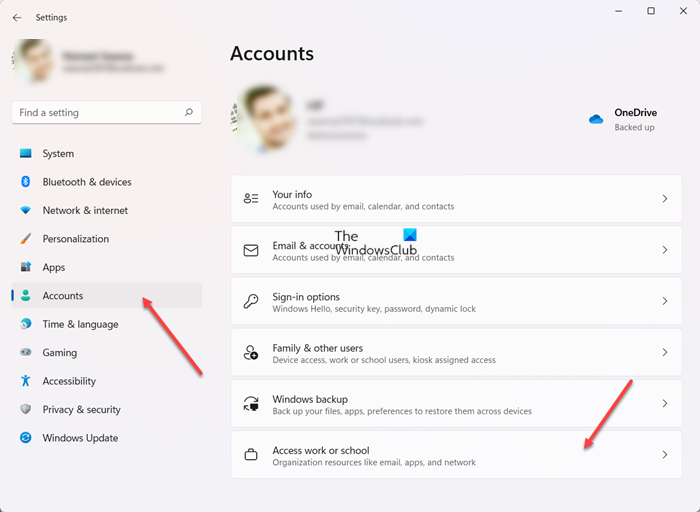Open Bluetooth & devices category
This screenshot has width=700, height=512.
click(107, 182)
